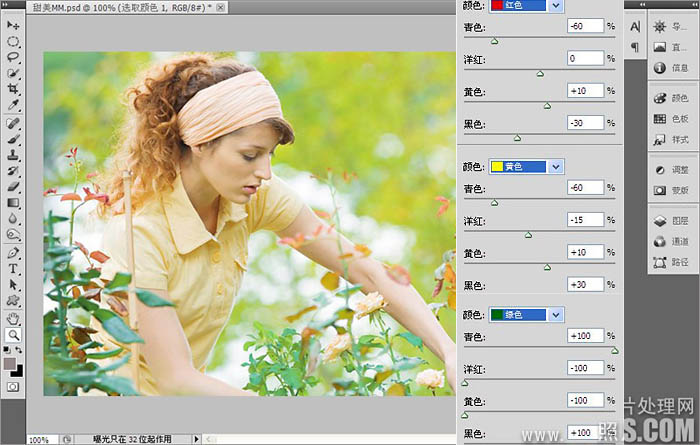Open the 路径 panel

click(x=673, y=262)
